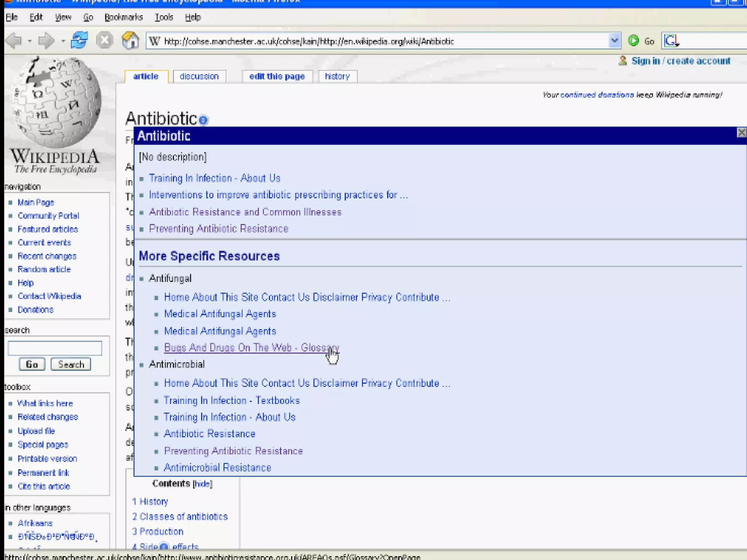Open the Google search engine selector

pyautogui.click(x=671, y=41)
